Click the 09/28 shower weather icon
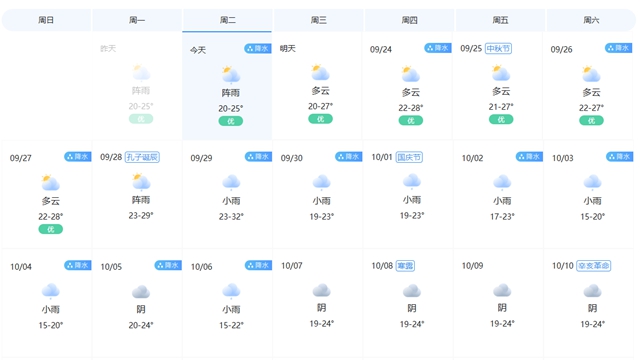Viewport: 640px width, 360px height. [141, 182]
